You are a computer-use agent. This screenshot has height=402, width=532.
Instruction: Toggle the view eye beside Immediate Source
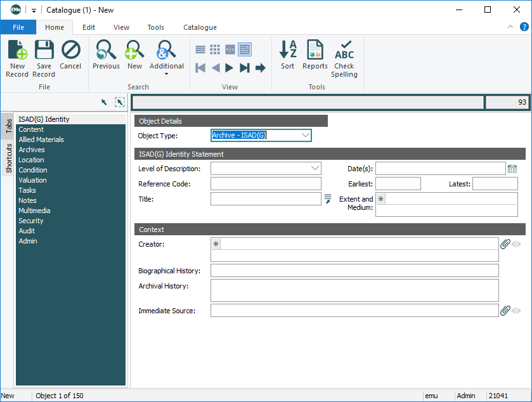517,311
